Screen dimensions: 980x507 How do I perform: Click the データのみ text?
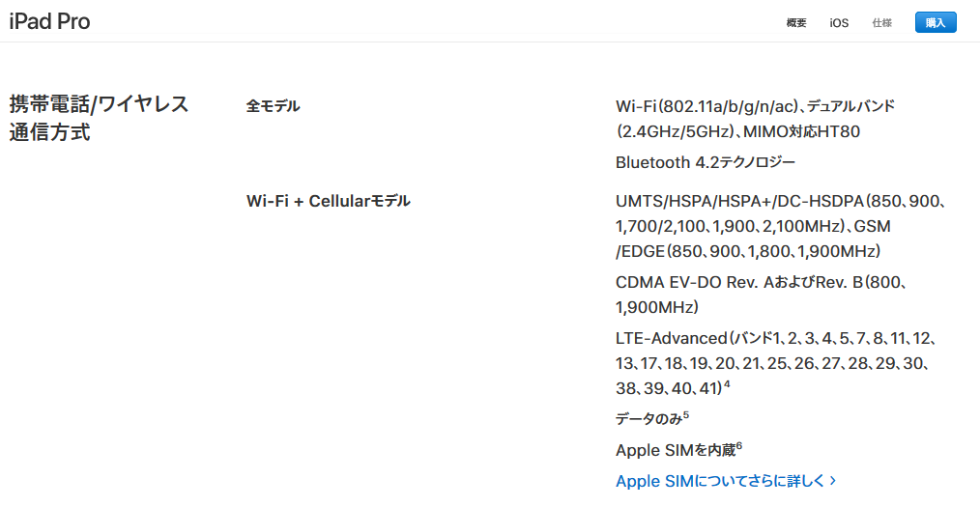[649, 419]
